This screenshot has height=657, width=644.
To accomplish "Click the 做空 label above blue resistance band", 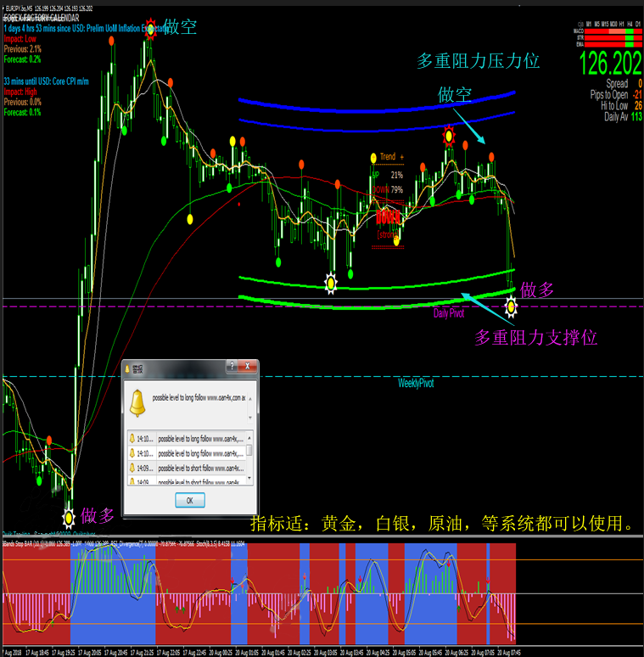I will (x=455, y=95).
